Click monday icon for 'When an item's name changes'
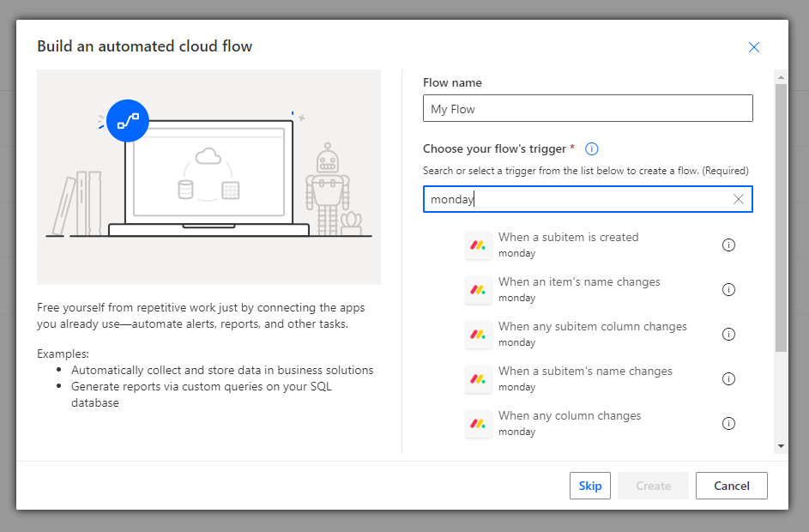This screenshot has width=809, height=532. coord(478,290)
